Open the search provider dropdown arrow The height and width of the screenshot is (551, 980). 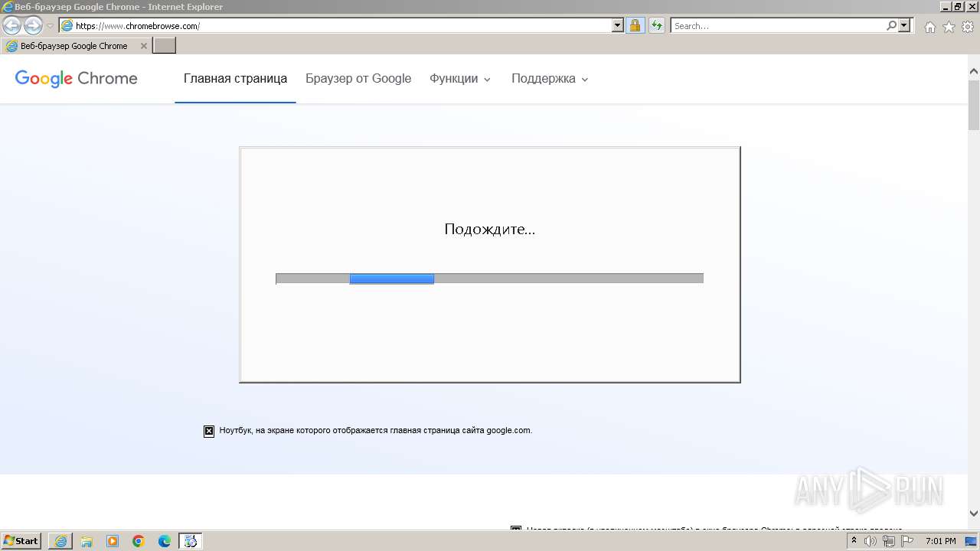905,25
